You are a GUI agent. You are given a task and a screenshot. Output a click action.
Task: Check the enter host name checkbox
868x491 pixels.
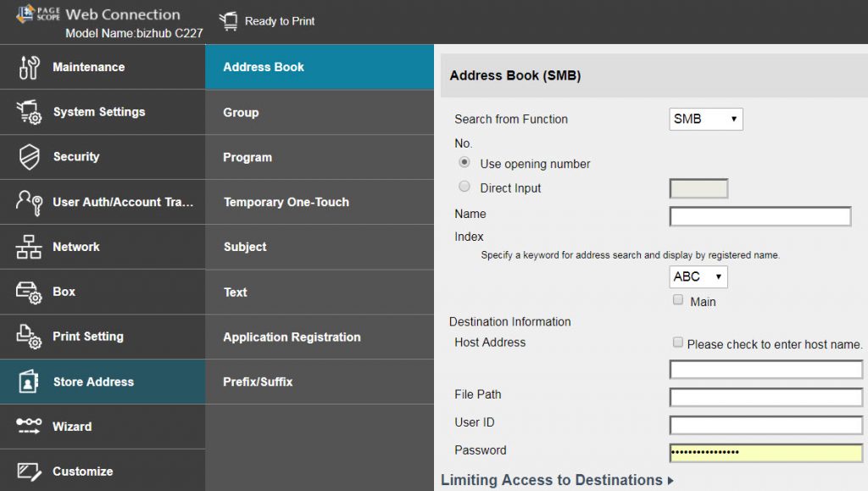coord(677,343)
